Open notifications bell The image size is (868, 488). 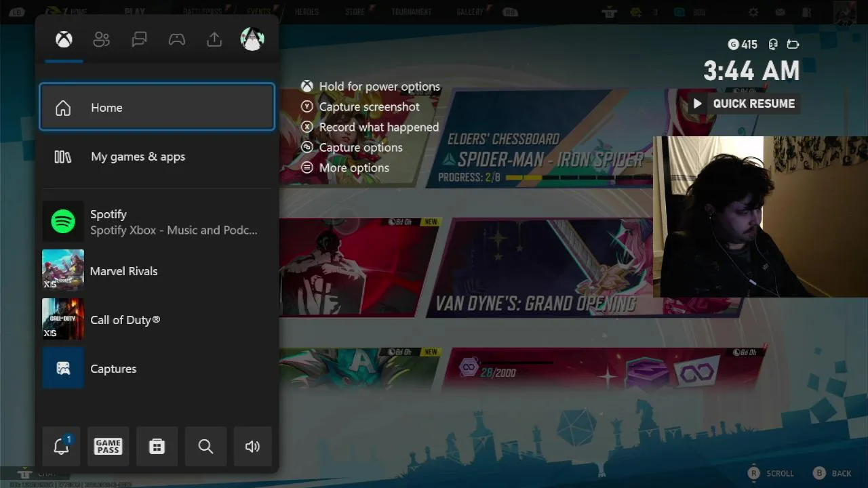tap(61, 446)
